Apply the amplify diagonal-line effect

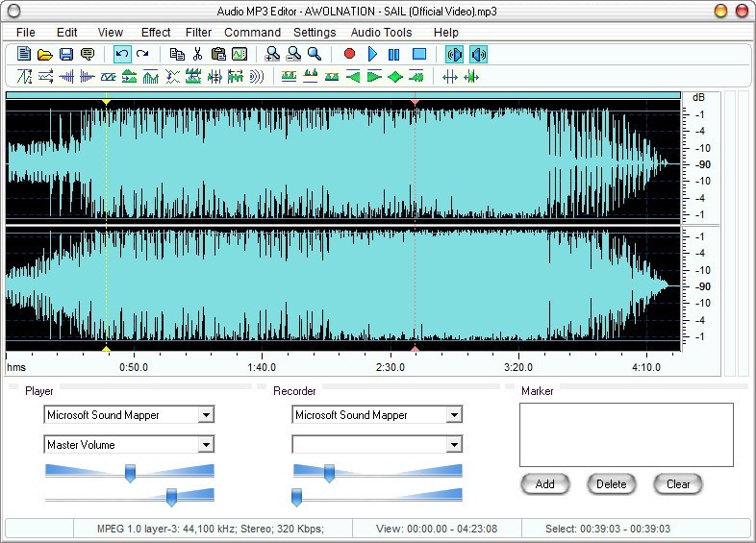pos(24,77)
